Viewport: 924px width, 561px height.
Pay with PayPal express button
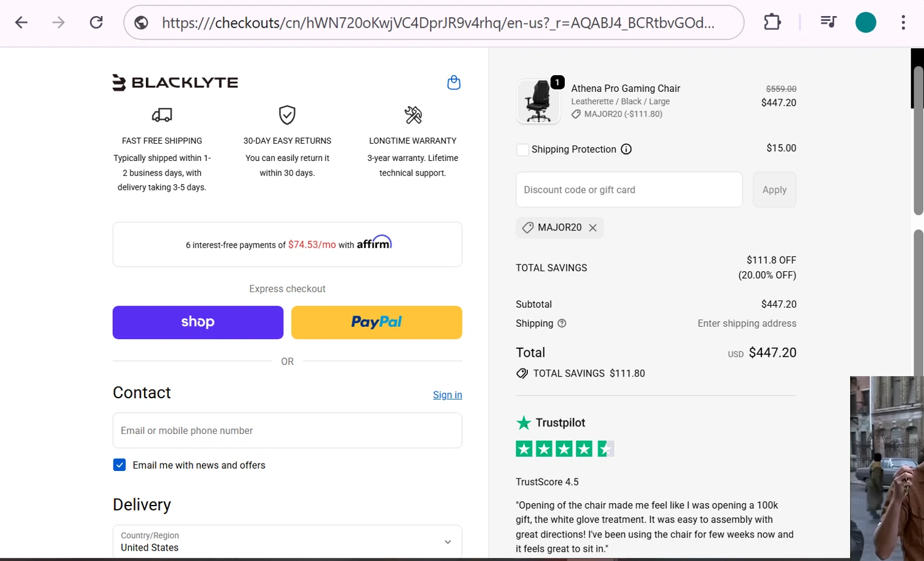pyautogui.click(x=376, y=322)
